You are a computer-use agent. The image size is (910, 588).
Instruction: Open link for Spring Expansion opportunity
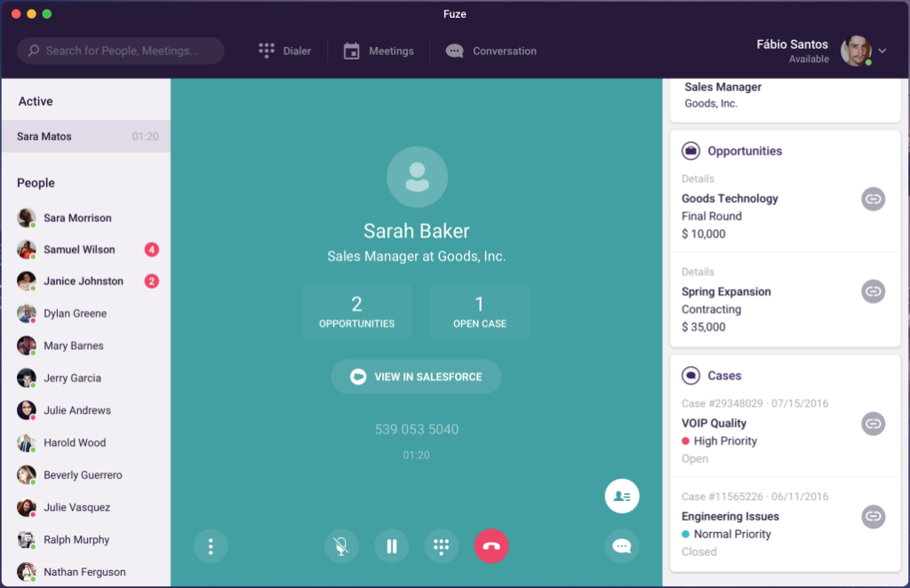point(873,291)
